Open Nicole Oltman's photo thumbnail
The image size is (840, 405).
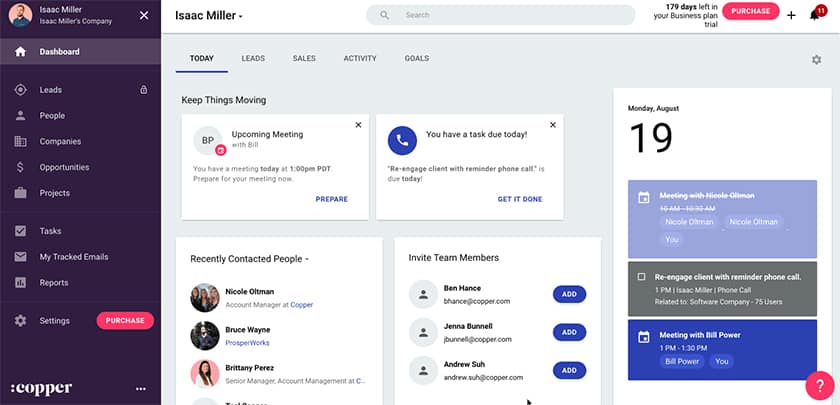pos(205,298)
